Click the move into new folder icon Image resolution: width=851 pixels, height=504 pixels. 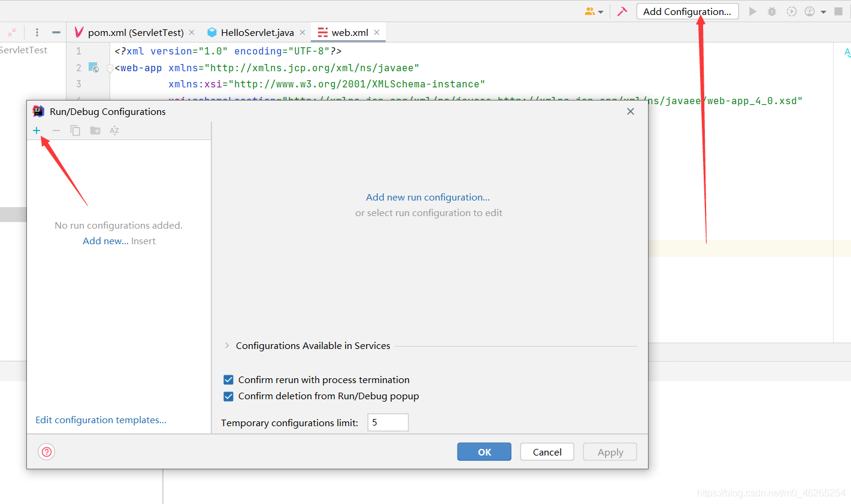pos(95,130)
